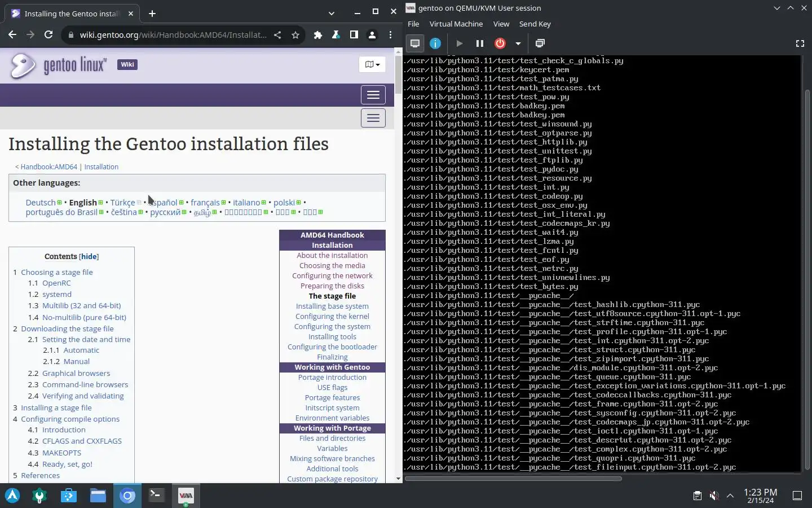Open Installing base system handbook page
This screenshot has width=812, height=508.
(332, 306)
